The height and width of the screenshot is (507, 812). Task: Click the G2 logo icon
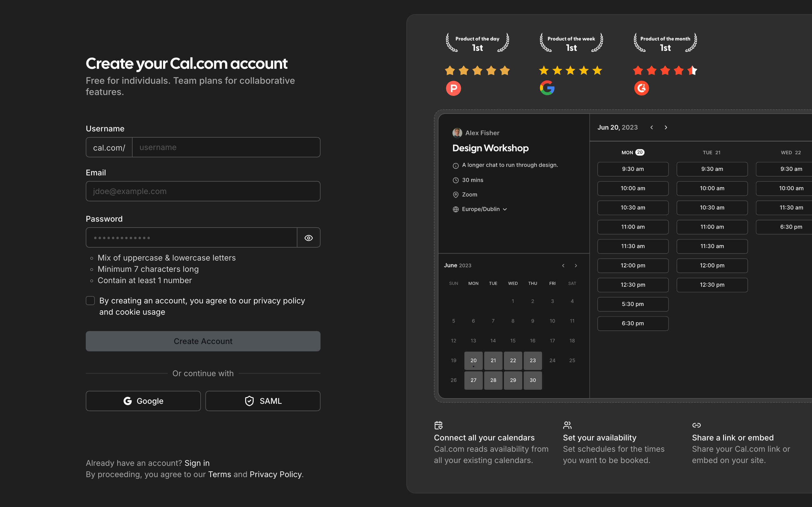pyautogui.click(x=641, y=88)
